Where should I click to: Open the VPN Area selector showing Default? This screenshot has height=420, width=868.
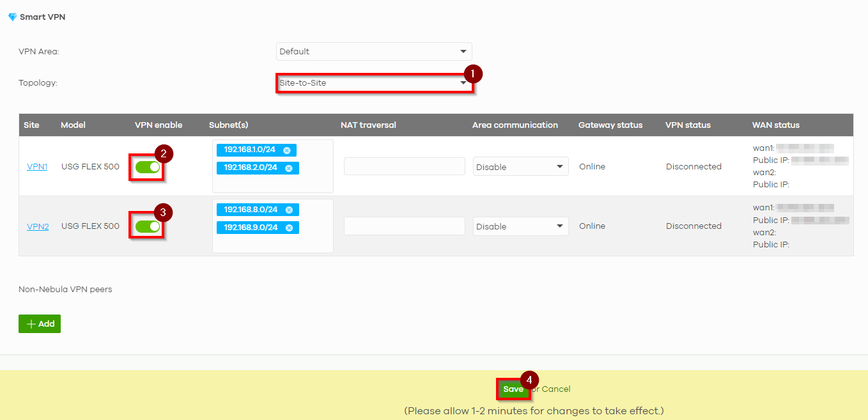coord(374,51)
